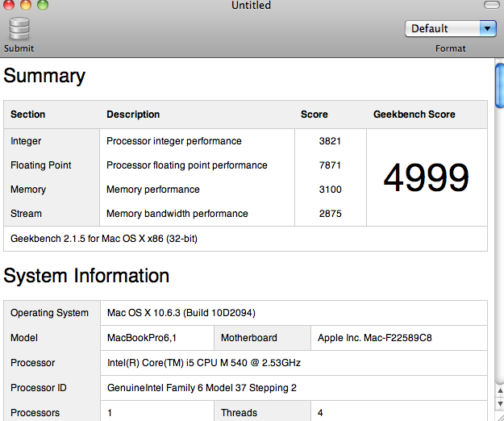Click the Description column header
Viewport: 504px width, 421px height.
(x=133, y=115)
